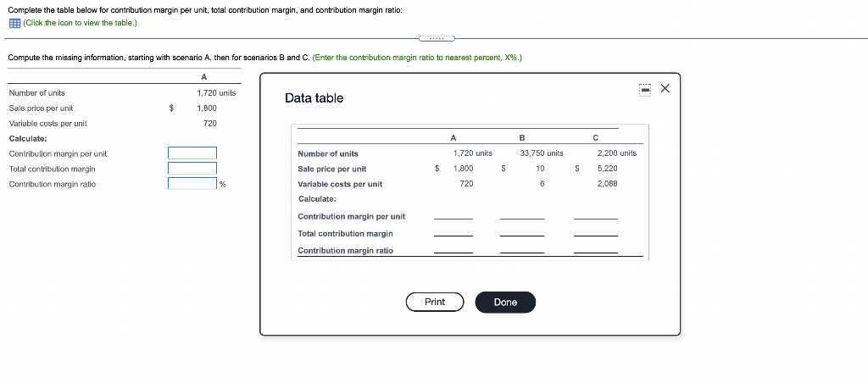The height and width of the screenshot is (378, 868).
Task: Select value '5,220' in column C
Action: [x=607, y=169]
